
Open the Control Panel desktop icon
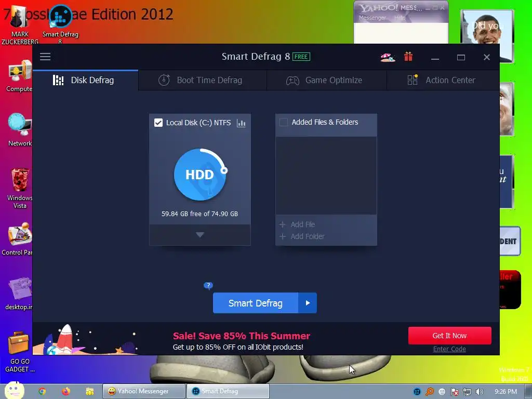click(x=18, y=239)
